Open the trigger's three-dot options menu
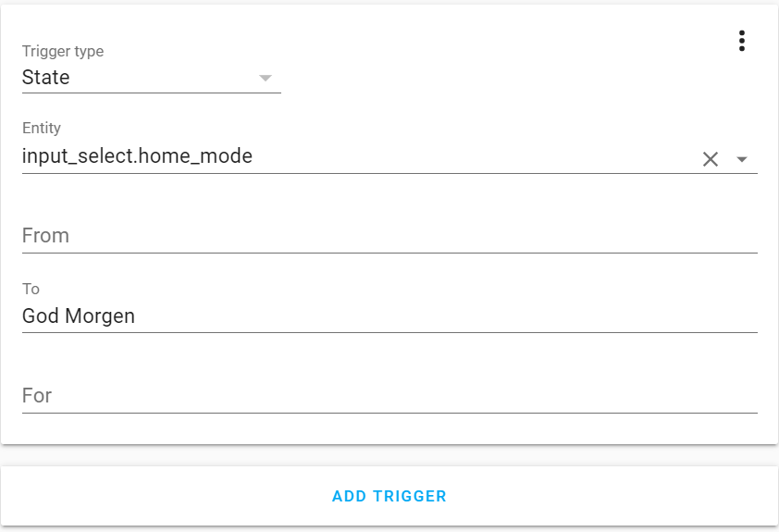Image resolution: width=779 pixels, height=532 pixels. tap(741, 41)
